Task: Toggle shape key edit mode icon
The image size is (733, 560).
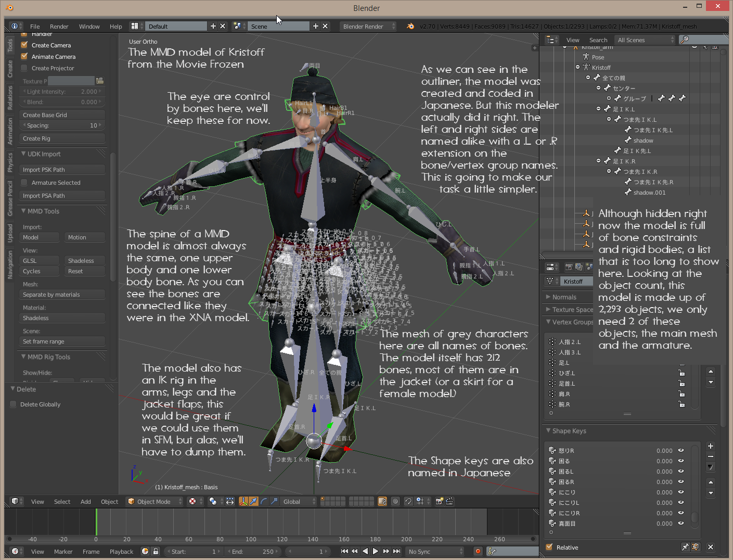Action: [x=696, y=547]
